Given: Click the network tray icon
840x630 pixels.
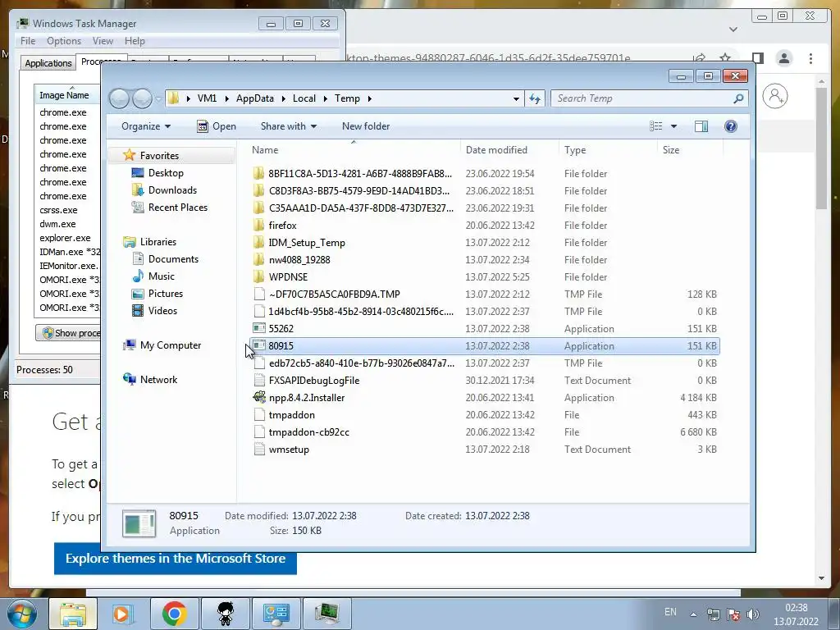Looking at the screenshot, I should click(x=713, y=614).
